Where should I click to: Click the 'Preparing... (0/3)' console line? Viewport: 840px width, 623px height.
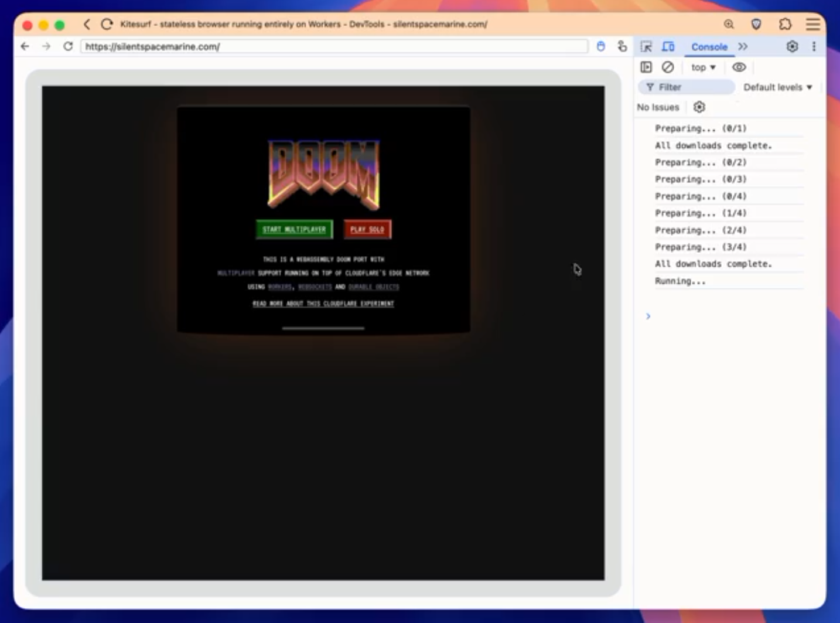pos(701,179)
